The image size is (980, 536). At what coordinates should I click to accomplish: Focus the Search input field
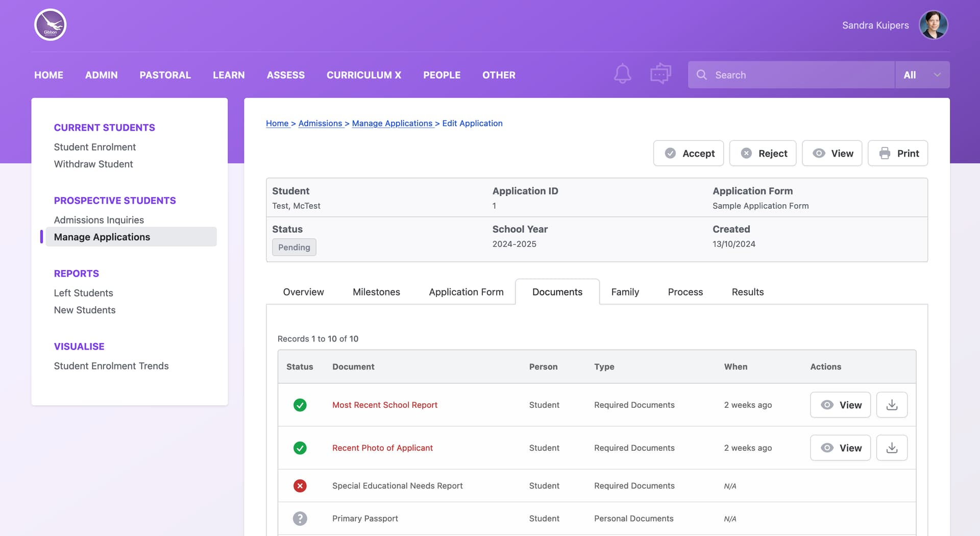(791, 75)
